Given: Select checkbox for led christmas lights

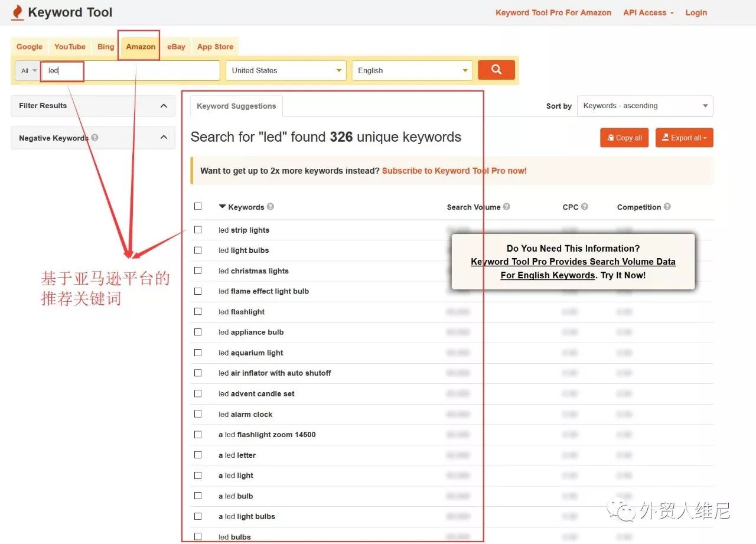Looking at the screenshot, I should 198,271.
